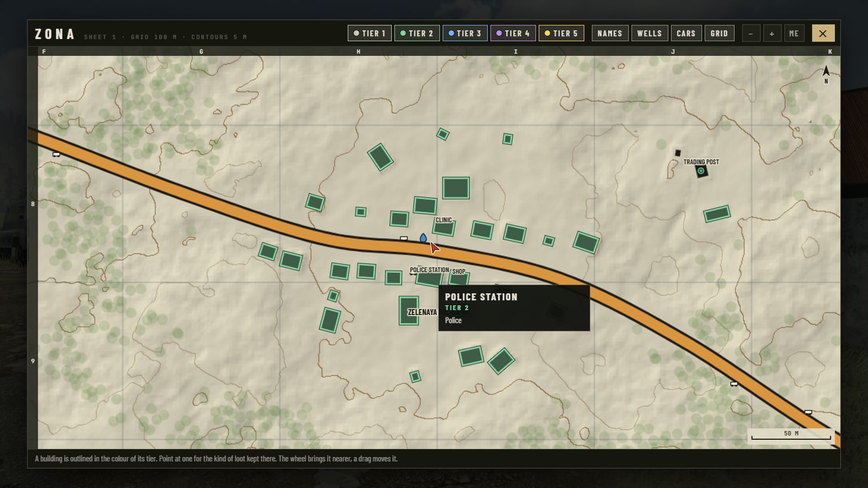Click the car marker on the road's west end

(x=56, y=155)
